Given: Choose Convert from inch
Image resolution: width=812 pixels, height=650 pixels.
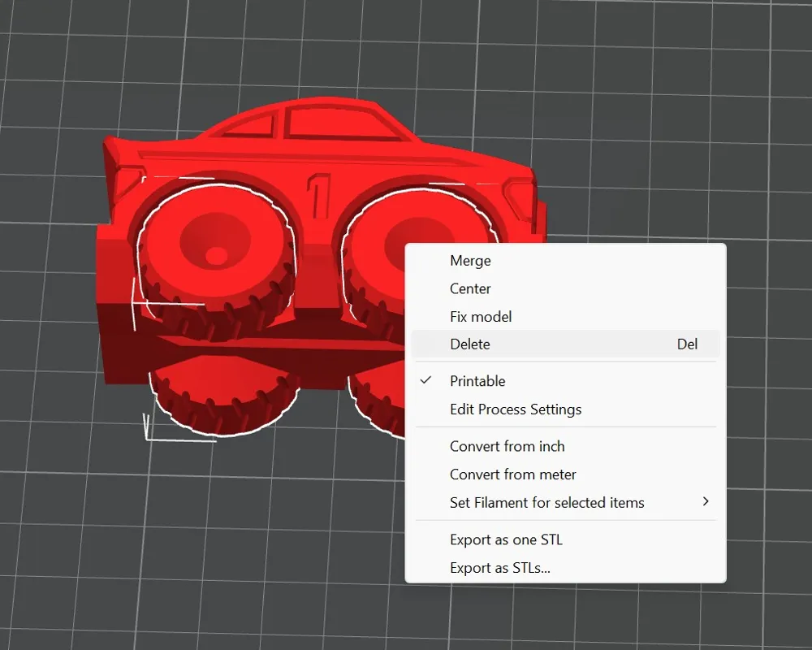Looking at the screenshot, I should click(x=507, y=446).
